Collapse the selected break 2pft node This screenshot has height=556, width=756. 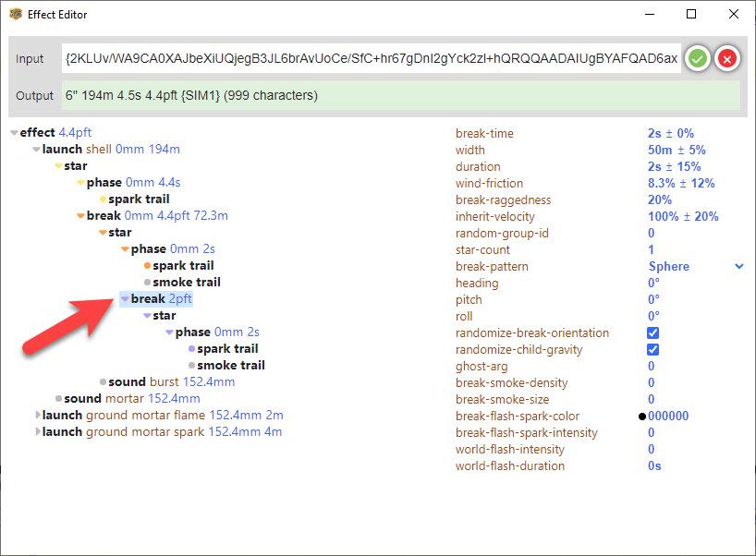125,299
